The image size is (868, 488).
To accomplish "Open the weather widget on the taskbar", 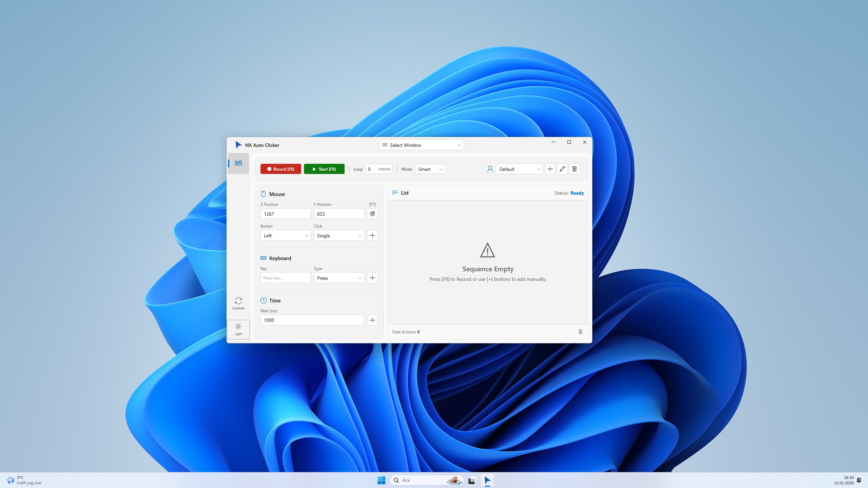I will pos(24,480).
